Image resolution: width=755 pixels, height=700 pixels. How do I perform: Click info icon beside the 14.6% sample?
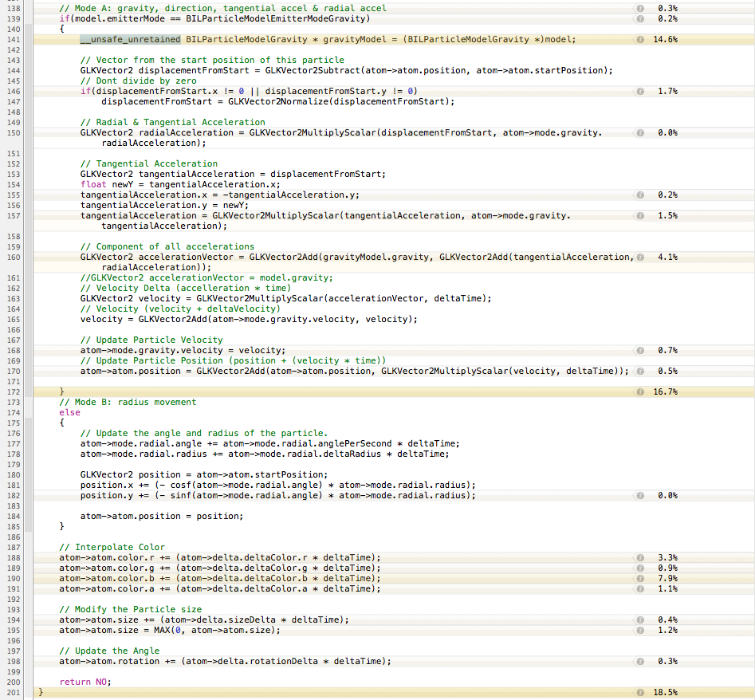tap(640, 39)
